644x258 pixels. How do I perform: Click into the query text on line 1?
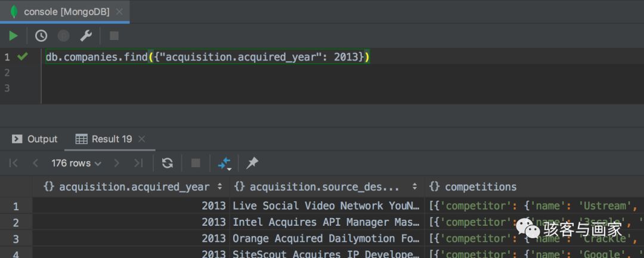[x=208, y=57]
